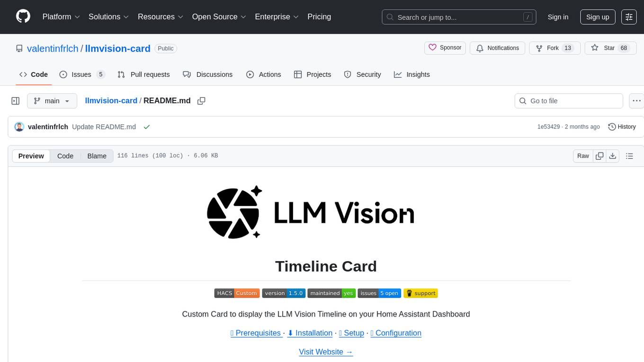Click the LLM Vision logo image
Image resolution: width=644 pixels, height=362 pixels.
click(x=311, y=212)
